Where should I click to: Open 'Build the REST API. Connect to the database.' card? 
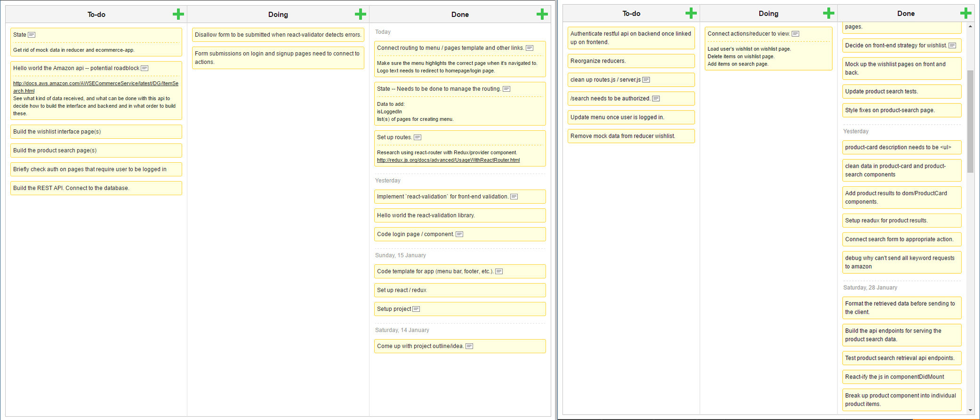(x=96, y=188)
